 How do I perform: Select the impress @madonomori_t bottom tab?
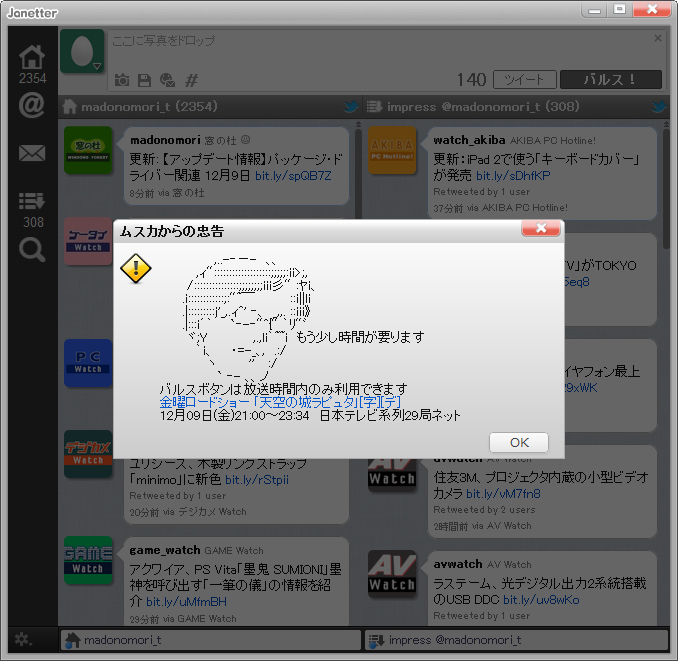(x=517, y=640)
